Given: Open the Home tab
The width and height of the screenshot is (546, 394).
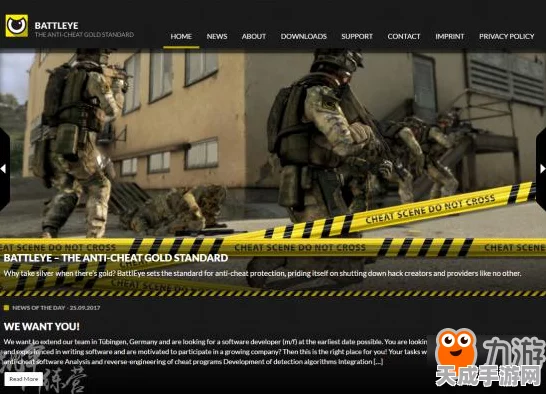Looking at the screenshot, I should pos(181,36).
